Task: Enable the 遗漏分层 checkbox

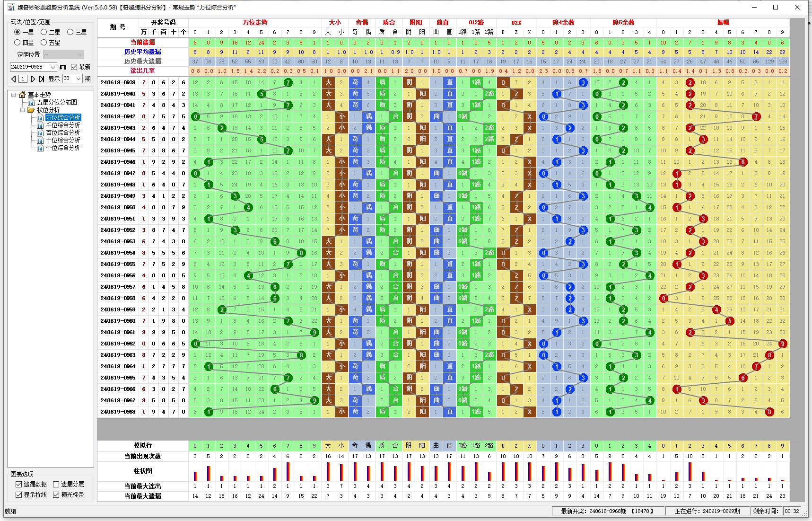Action: 56,484
